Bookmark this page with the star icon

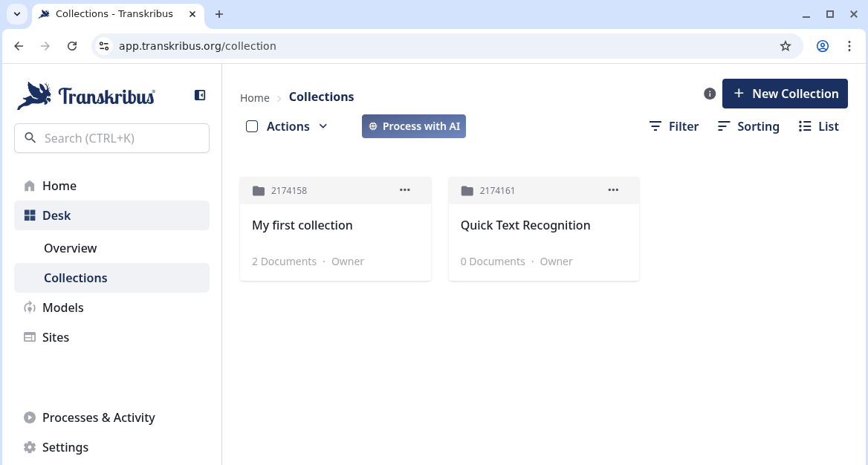click(x=786, y=46)
